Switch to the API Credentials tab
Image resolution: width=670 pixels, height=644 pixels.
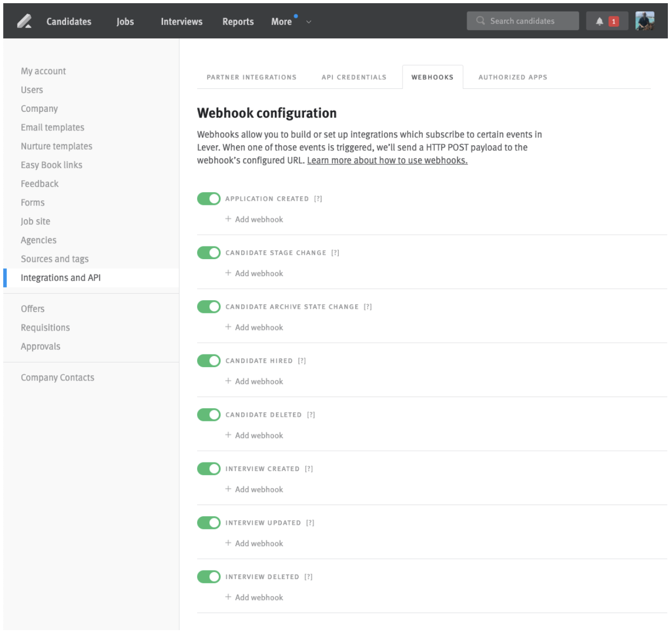(x=354, y=77)
